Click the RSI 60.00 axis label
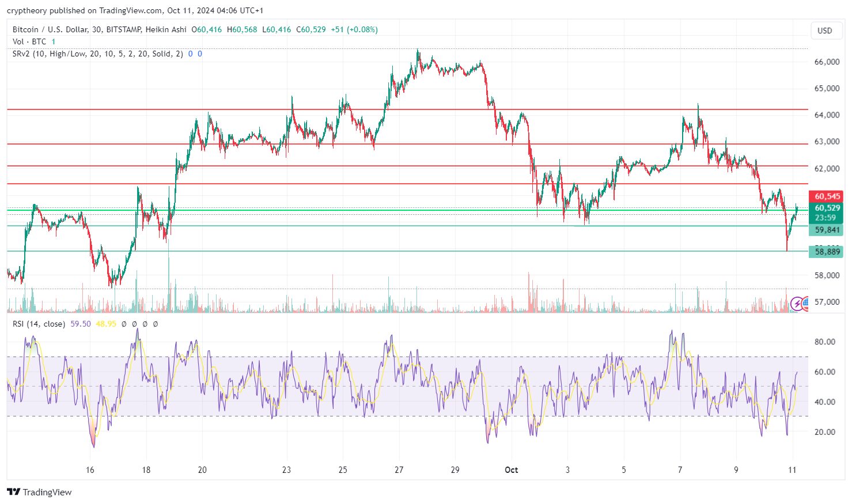The width and height of the screenshot is (852, 504). [x=824, y=372]
